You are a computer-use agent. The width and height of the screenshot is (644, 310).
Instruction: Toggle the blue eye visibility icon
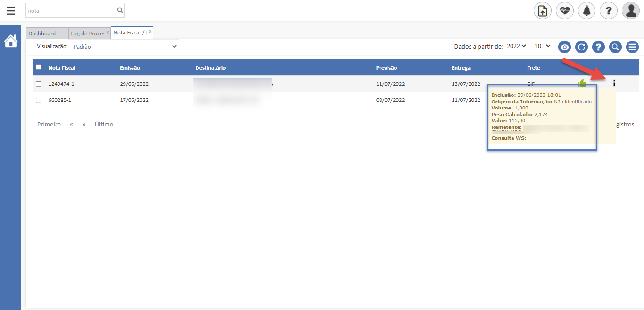pyautogui.click(x=564, y=47)
